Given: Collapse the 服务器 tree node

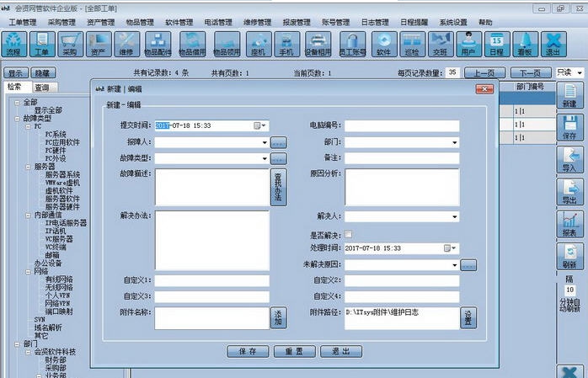Looking at the screenshot, I should click(x=28, y=167).
